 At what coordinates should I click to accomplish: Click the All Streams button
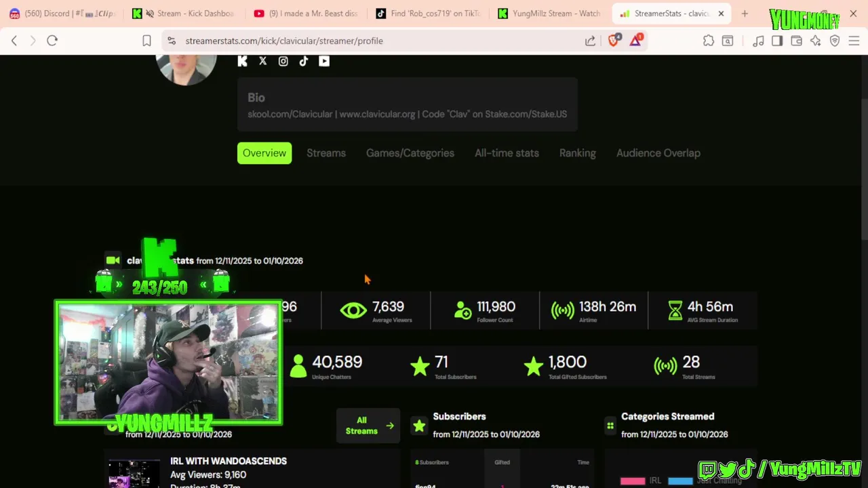point(368,426)
